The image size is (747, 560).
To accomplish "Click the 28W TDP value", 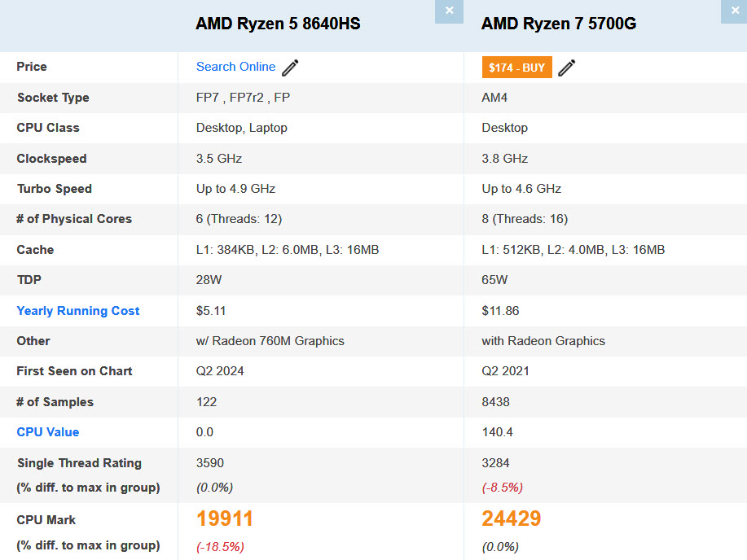I will (210, 280).
